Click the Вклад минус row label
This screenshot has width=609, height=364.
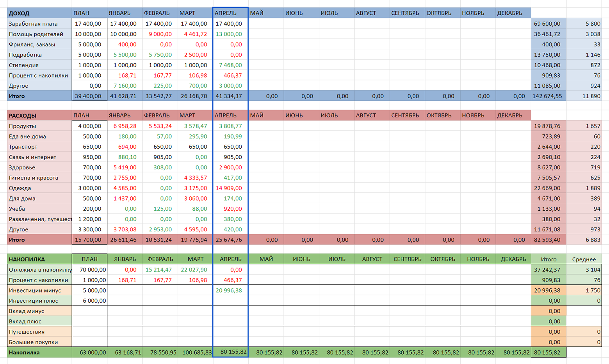point(39,311)
